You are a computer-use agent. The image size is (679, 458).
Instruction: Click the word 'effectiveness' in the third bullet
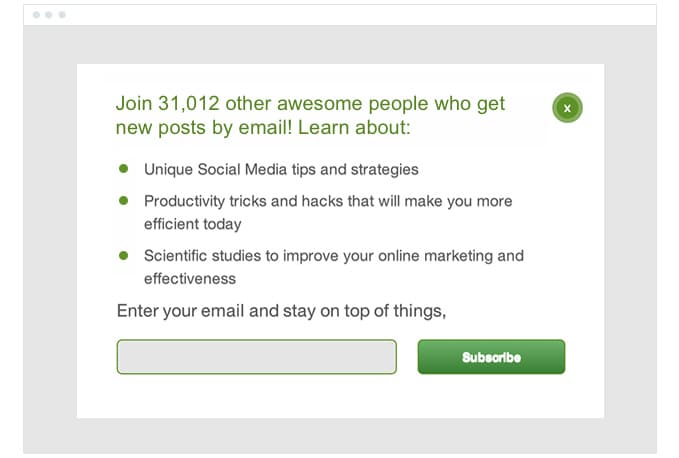[190, 279]
